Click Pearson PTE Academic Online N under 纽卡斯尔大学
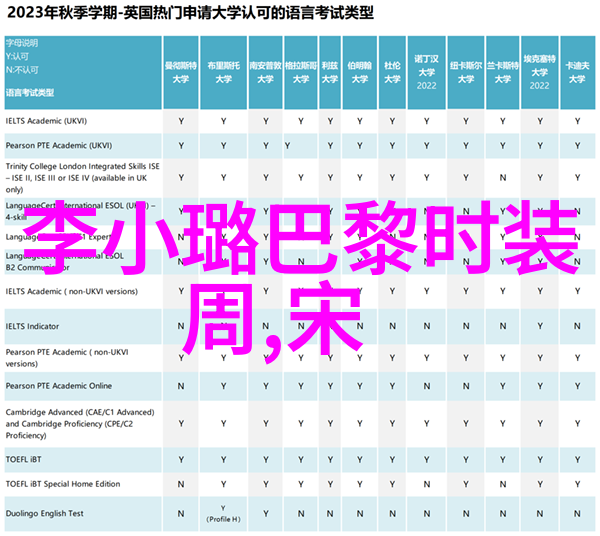Image resolution: width=600 pixels, height=536 pixels. tap(466, 386)
